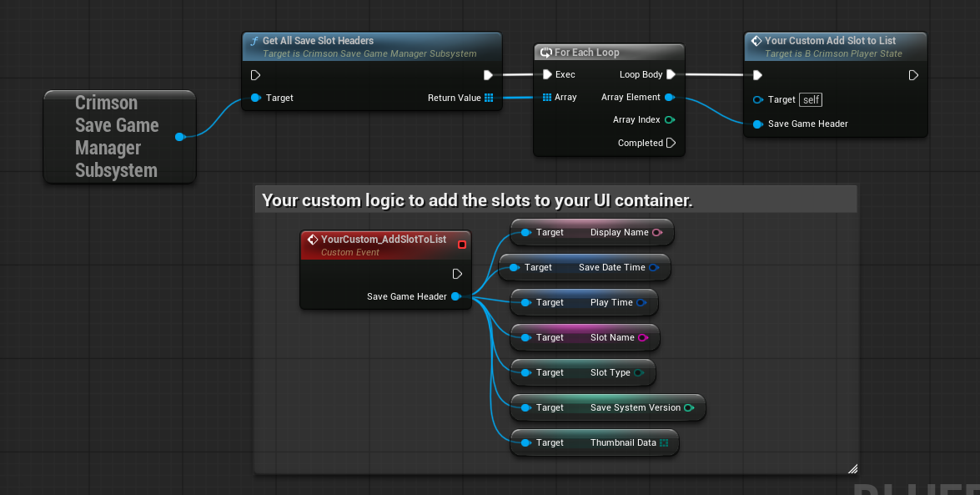Click 'Target is Crimson Save Game Manager Subsystem' subtitle

click(x=369, y=53)
